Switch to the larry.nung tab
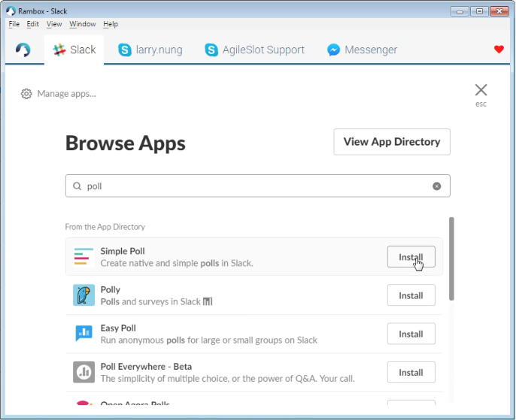 (x=150, y=50)
